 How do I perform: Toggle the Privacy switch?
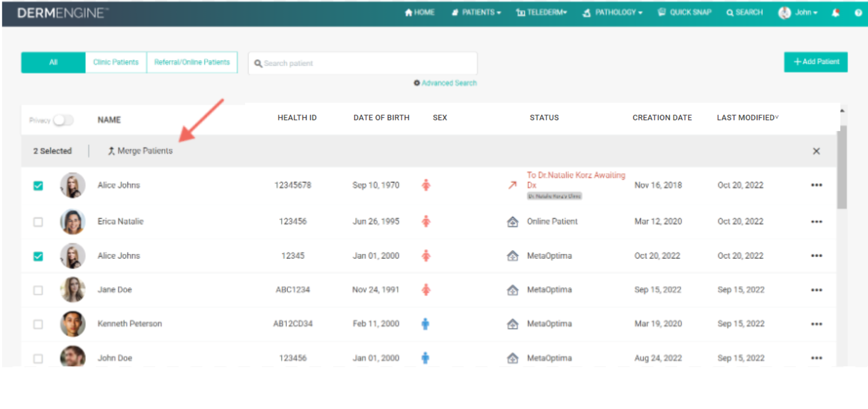[63, 120]
